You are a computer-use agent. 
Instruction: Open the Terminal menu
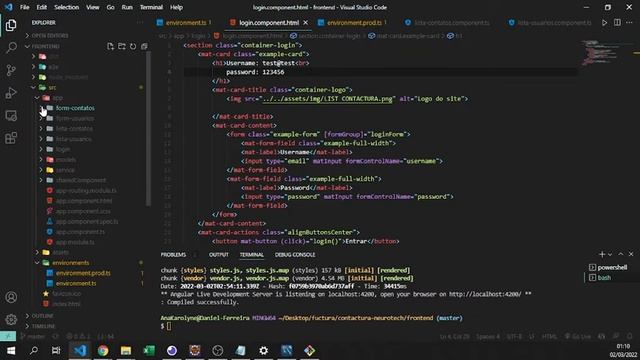coord(151,7)
